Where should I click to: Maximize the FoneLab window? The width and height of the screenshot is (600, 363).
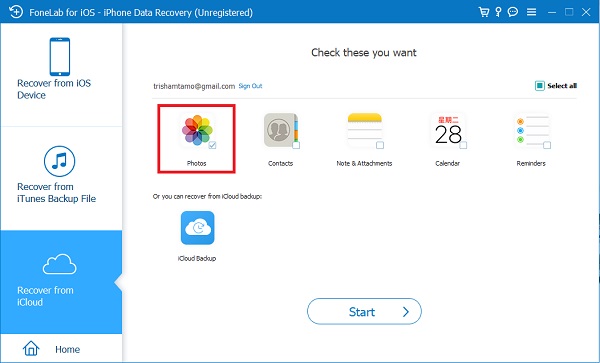[569, 12]
